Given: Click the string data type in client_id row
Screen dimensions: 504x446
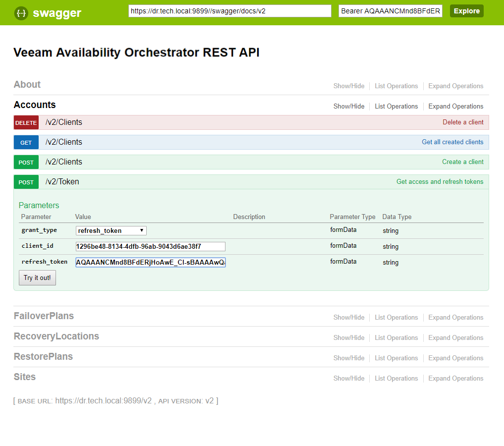Looking at the screenshot, I should (391, 247).
